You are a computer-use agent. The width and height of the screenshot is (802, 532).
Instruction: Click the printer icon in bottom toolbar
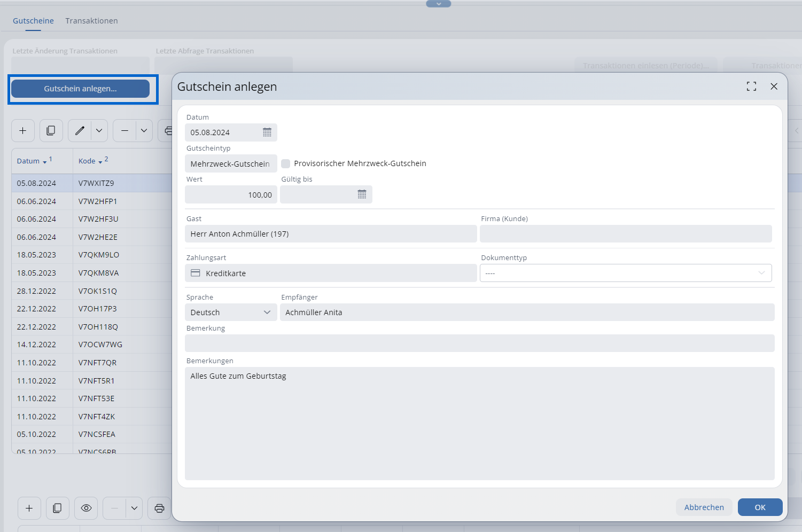(159, 508)
